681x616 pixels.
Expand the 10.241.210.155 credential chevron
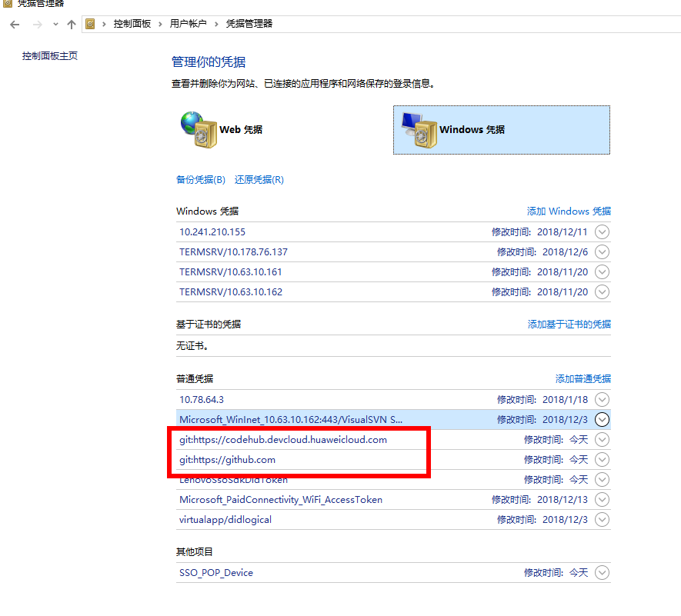(x=602, y=232)
